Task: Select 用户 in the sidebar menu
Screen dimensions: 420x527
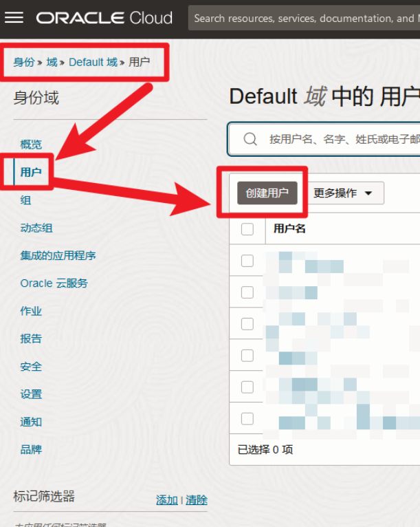Action: coord(31,172)
